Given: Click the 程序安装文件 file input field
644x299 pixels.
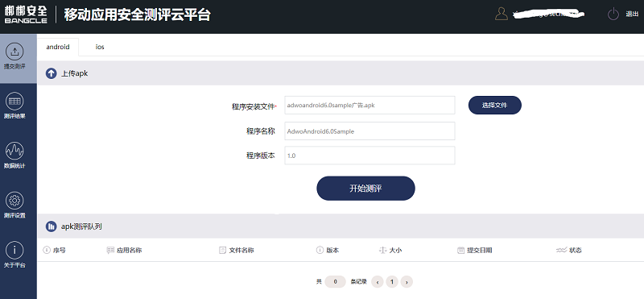Looking at the screenshot, I should tap(369, 106).
